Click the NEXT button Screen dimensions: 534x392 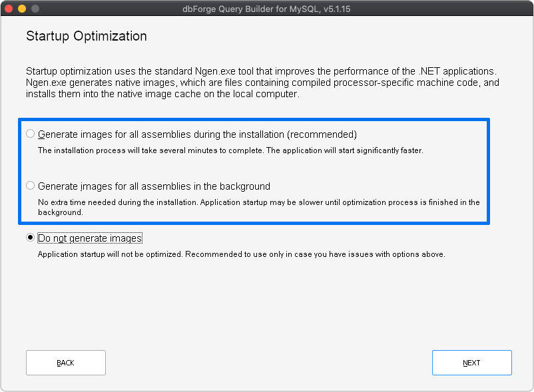coord(471,363)
